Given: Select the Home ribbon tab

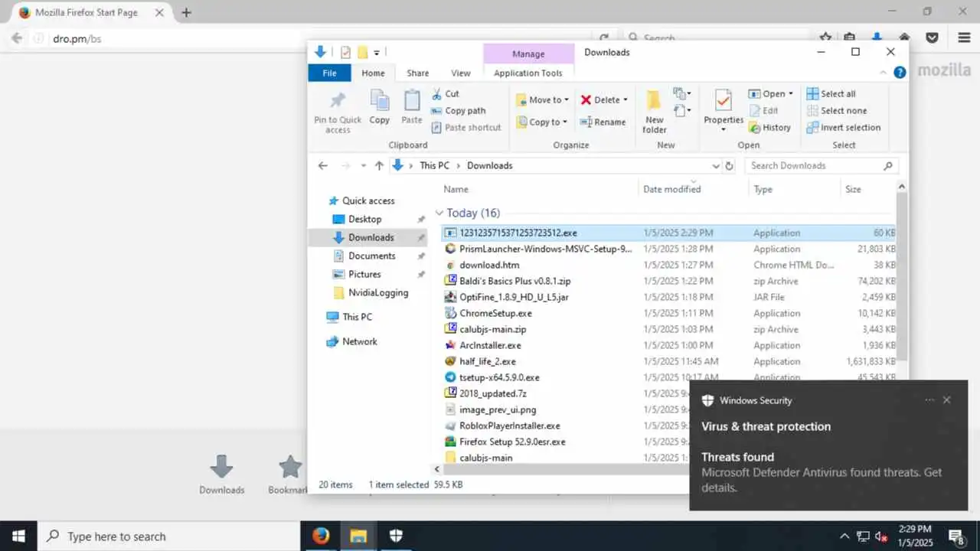Looking at the screenshot, I should click(373, 73).
